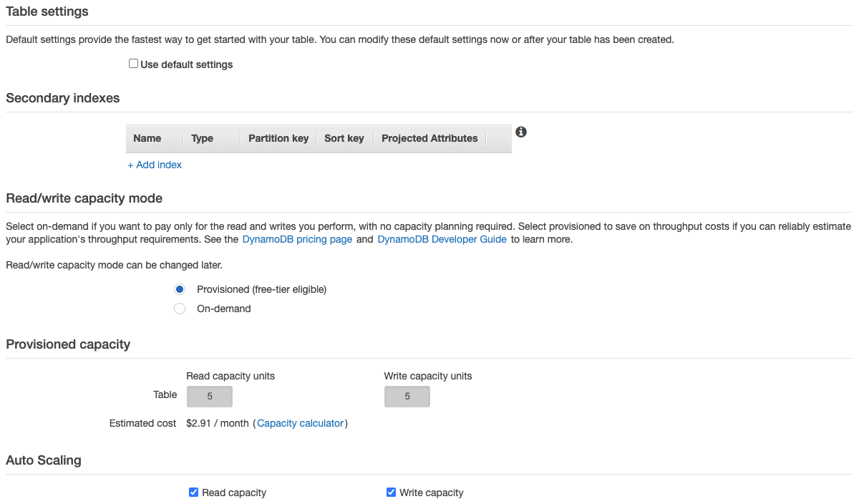Click the Name column header
This screenshot has width=864, height=504.
click(x=147, y=138)
